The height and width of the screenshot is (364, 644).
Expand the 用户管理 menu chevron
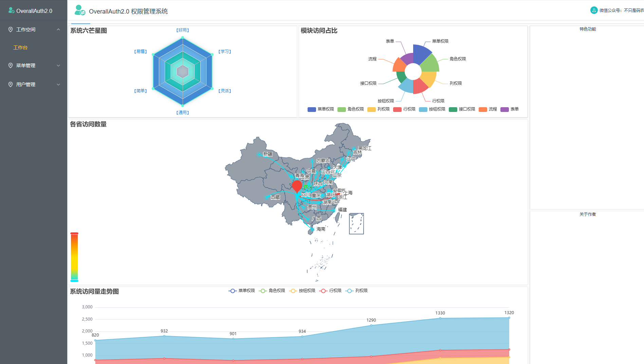click(x=58, y=84)
